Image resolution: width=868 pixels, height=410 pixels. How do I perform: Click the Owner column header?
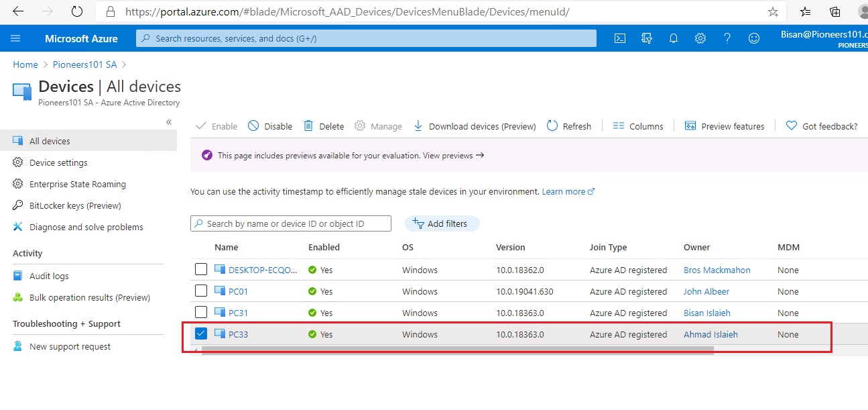point(696,247)
